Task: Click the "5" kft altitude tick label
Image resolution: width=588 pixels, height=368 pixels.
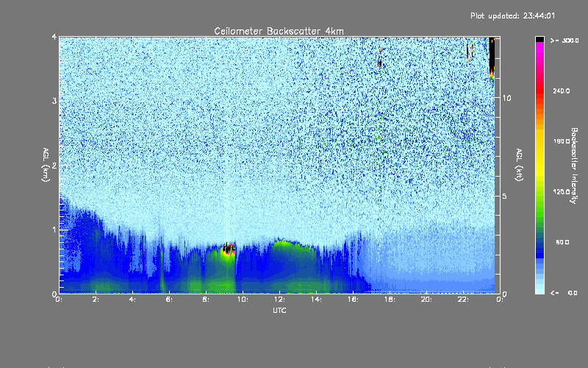Action: click(505, 196)
